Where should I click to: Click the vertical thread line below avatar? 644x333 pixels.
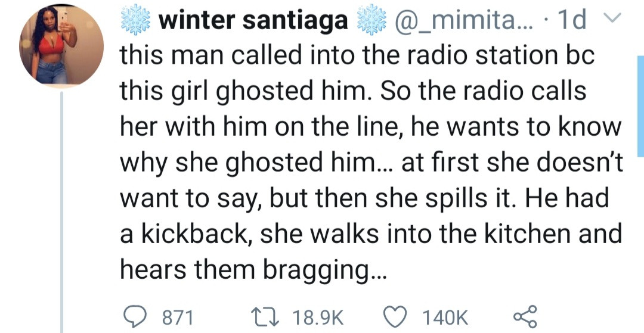click(61, 211)
